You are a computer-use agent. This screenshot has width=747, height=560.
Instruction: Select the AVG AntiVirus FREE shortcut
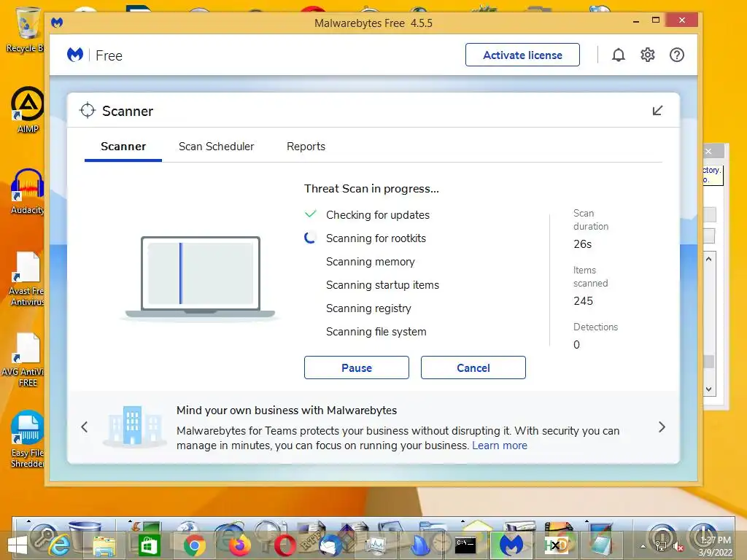point(24,360)
